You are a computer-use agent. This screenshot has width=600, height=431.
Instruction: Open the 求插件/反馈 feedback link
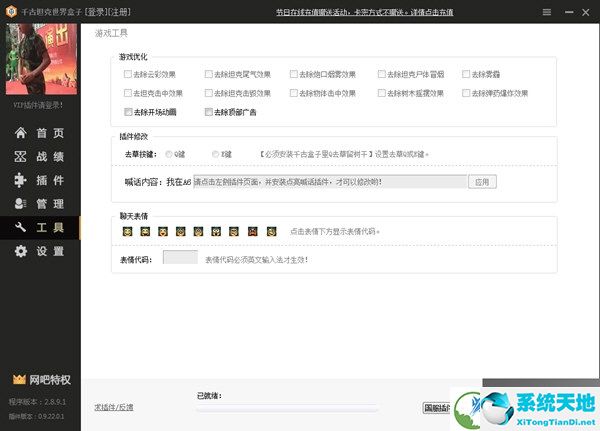pyautogui.click(x=114, y=407)
